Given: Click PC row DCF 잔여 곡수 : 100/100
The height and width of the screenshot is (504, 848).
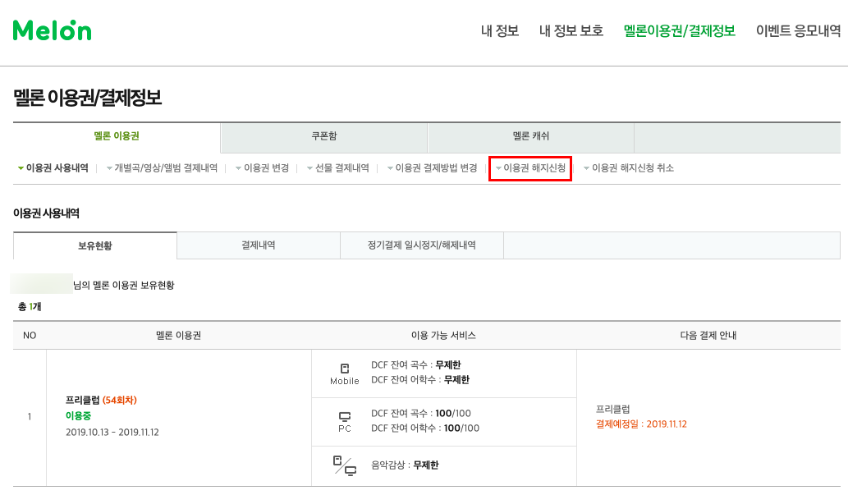Looking at the screenshot, I should [x=421, y=413].
